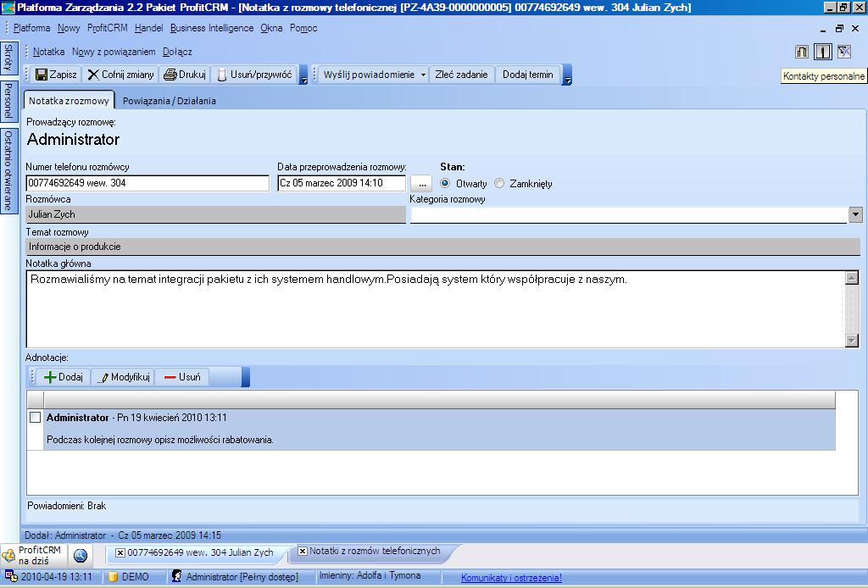This screenshot has width=868, height=588.
Task: Click the Zapisz save icon
Action: [42, 75]
